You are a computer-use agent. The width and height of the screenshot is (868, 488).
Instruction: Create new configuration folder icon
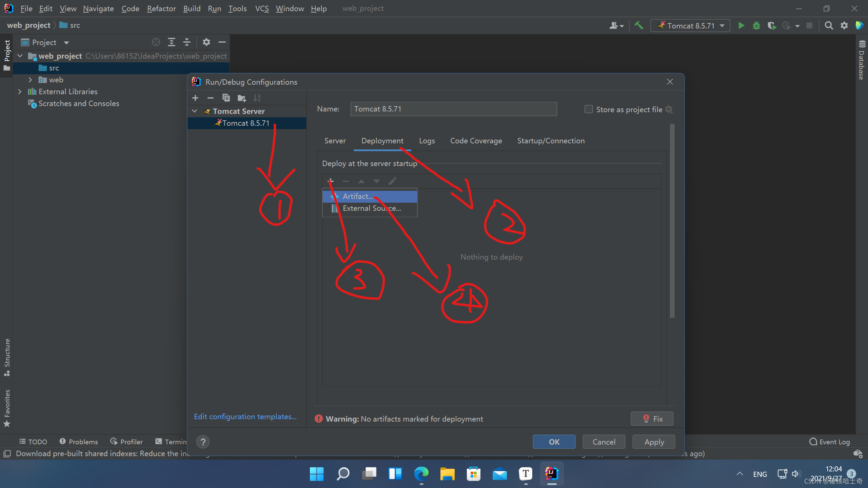pos(242,98)
